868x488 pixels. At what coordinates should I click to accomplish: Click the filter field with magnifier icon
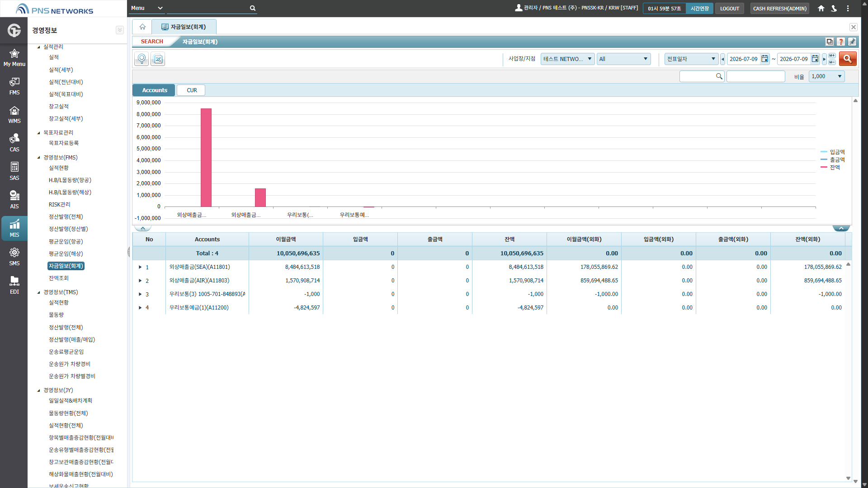pos(702,76)
